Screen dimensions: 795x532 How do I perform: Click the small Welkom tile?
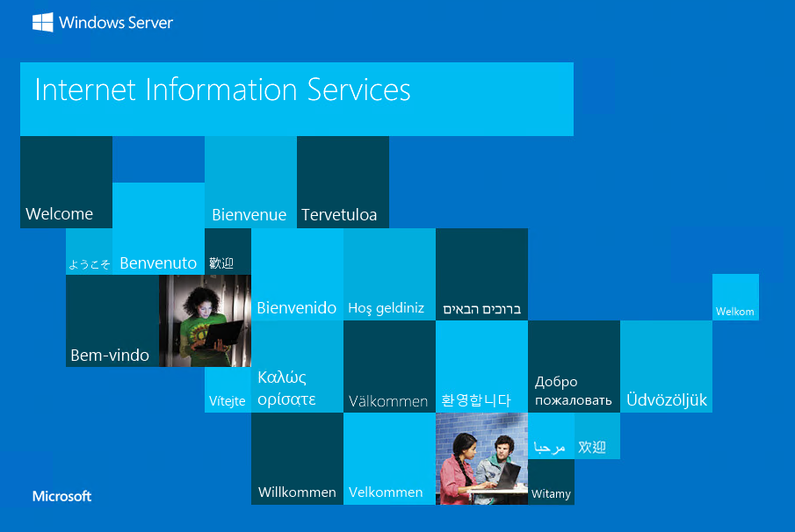pos(735,298)
